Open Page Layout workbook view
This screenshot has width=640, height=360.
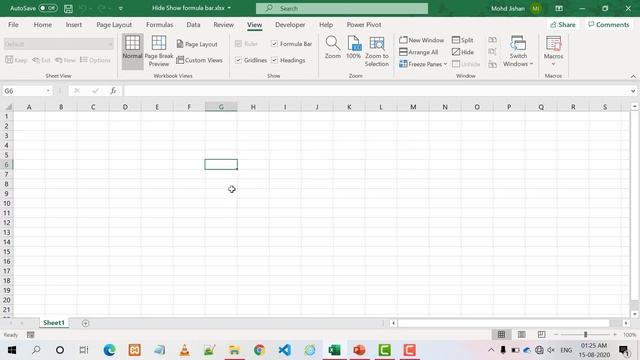point(197,44)
